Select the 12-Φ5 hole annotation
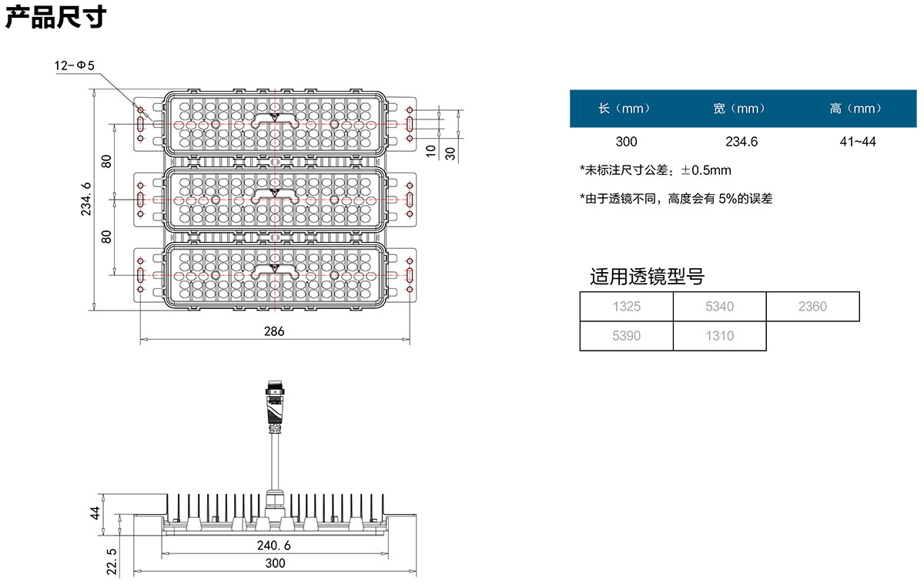This screenshot has height=588, width=924. tap(74, 66)
